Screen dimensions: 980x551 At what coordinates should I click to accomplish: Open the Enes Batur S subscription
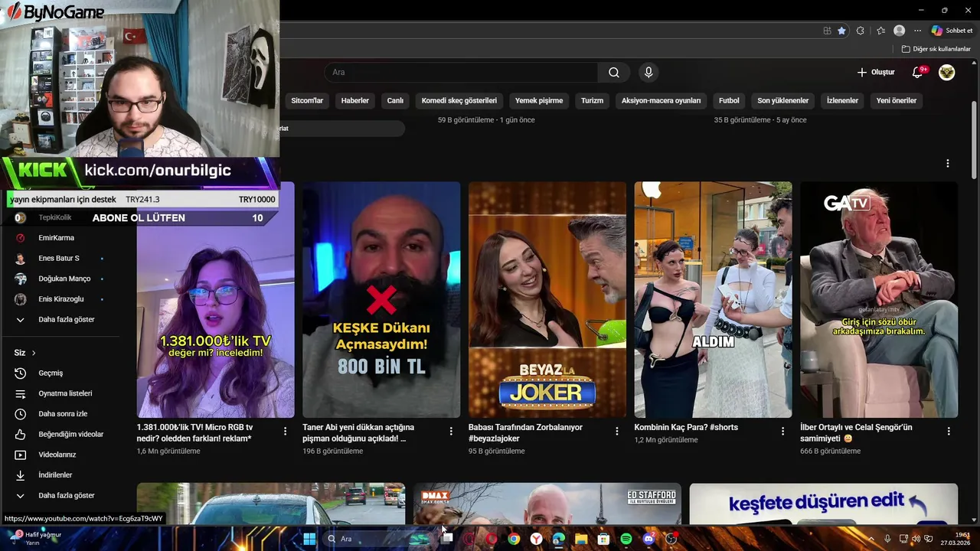58,258
